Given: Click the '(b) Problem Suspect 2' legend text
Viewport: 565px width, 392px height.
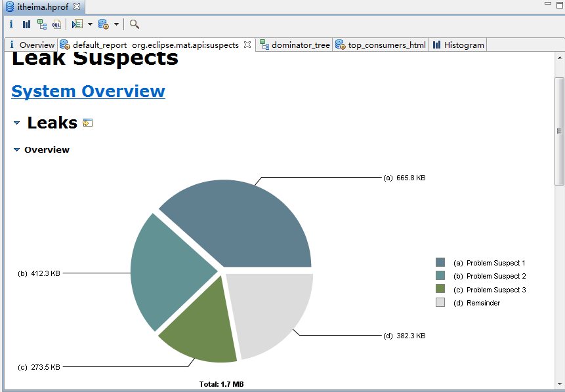Looking at the screenshot, I should (x=490, y=276).
